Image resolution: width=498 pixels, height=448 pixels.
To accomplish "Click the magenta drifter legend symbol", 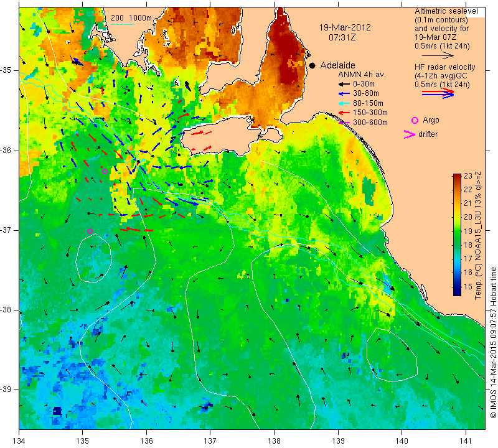I will pyautogui.click(x=410, y=134).
